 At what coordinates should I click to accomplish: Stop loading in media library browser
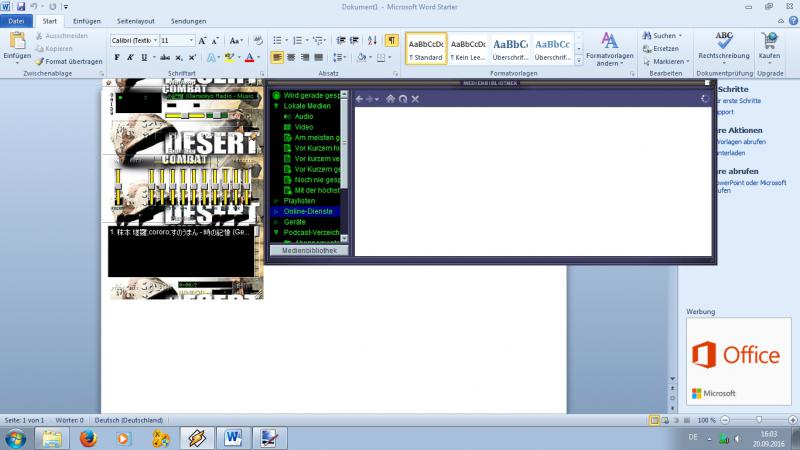coord(415,99)
